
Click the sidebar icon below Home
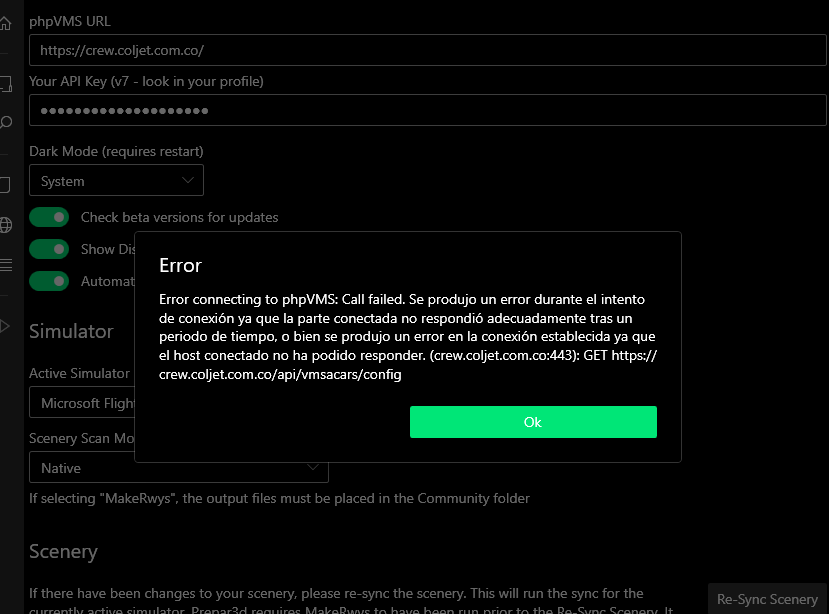pos(6,85)
